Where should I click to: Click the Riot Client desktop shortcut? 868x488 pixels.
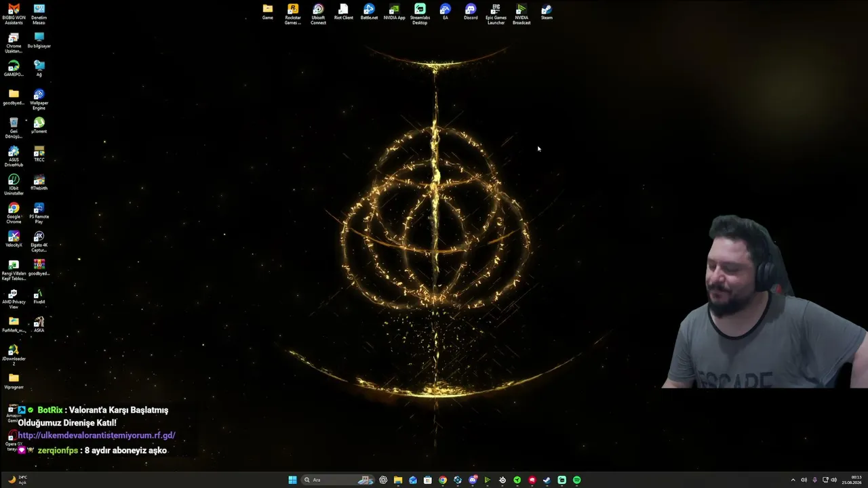coord(344,12)
